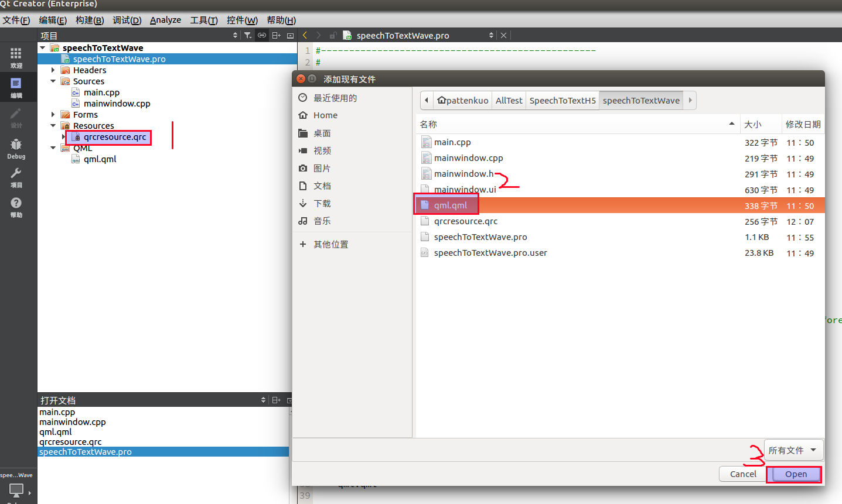Click the split editor icon in 打开文档 panel
This screenshot has height=504, width=842.
[x=275, y=400]
